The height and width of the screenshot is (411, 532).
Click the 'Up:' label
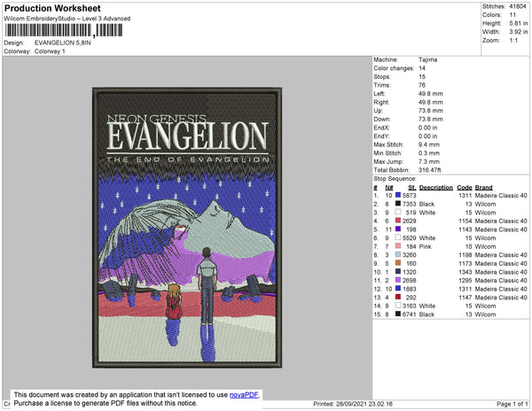[x=378, y=111]
